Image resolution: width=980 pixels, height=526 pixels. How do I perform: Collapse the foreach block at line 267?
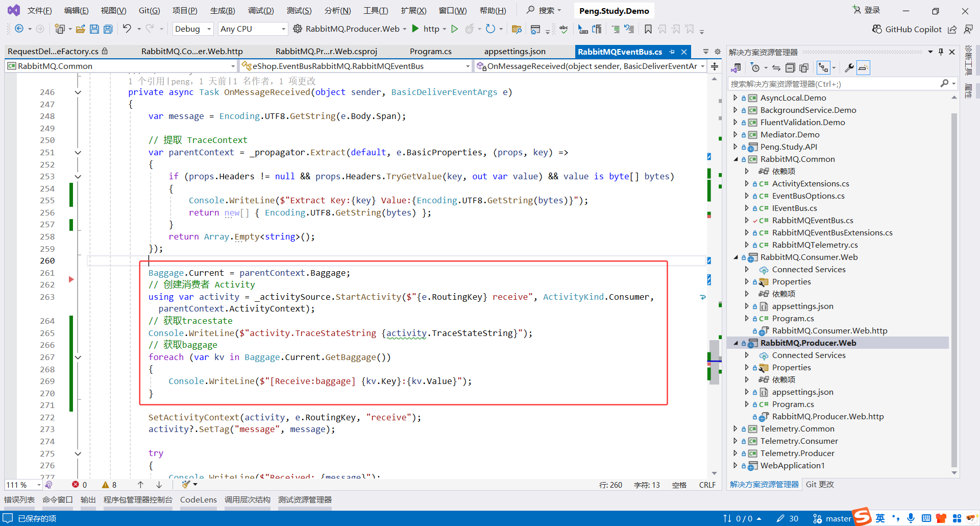tap(78, 357)
